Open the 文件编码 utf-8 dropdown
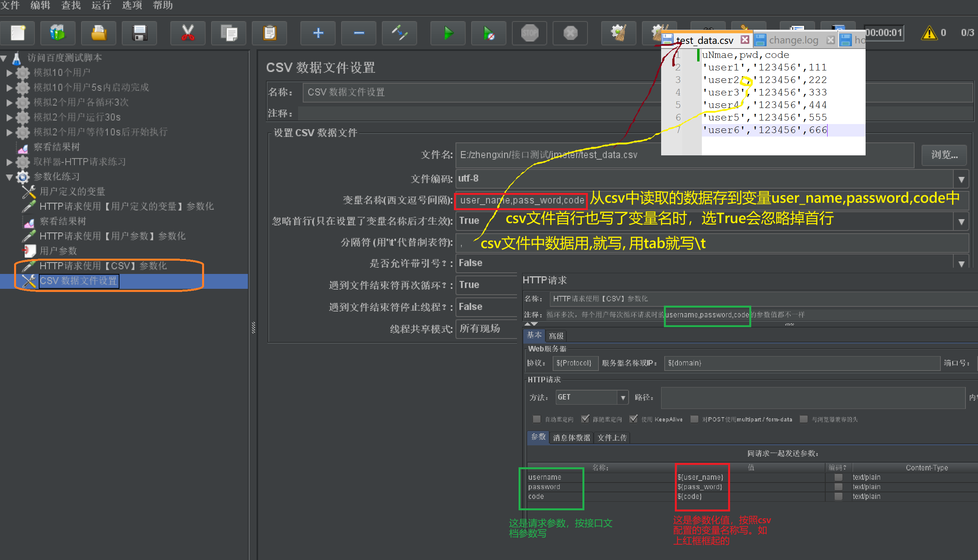Screen dimensions: 978x560 (961, 179)
